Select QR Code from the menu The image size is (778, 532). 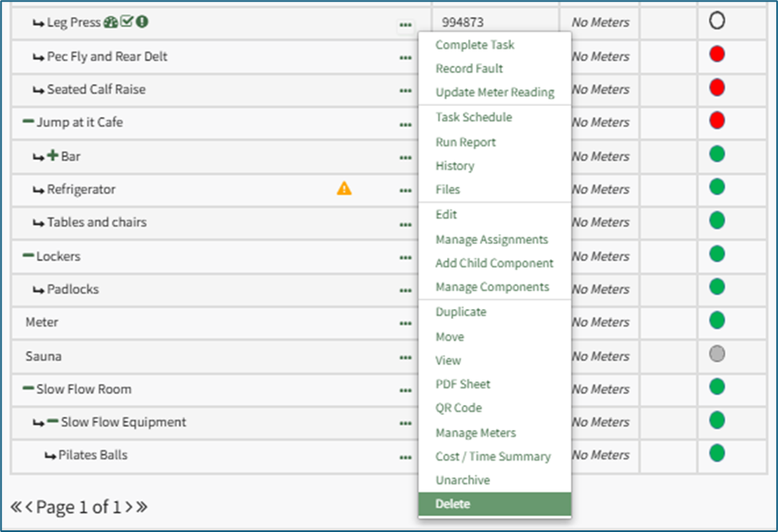(459, 407)
